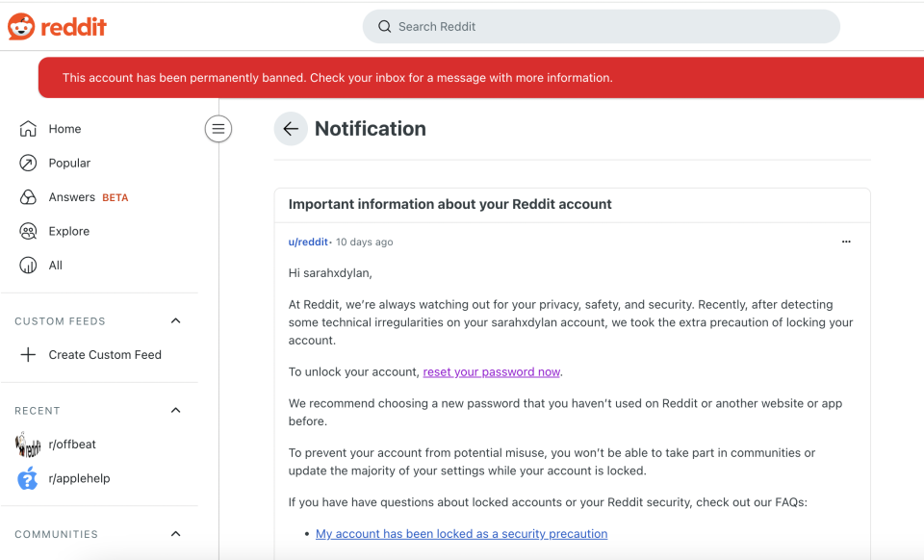924x560 pixels.
Task: Click the reset your password now link
Action: 492,372
